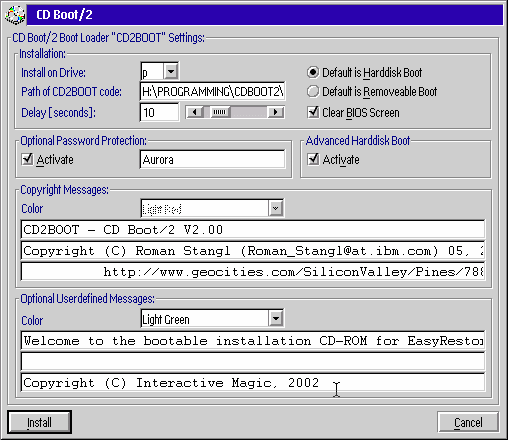Open the Light Green color dropdown
508x440 pixels.
pyautogui.click(x=275, y=319)
